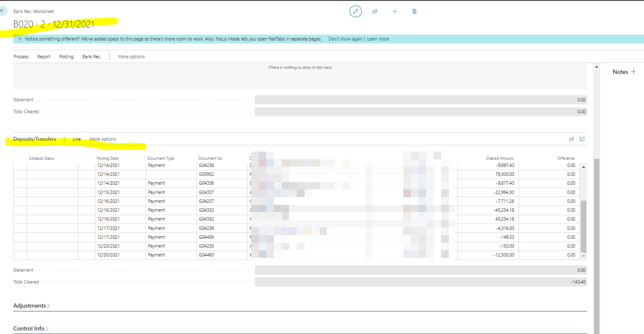644x334 pixels.
Task: Click the Share icon in the top toolbar
Action: pyautogui.click(x=375, y=11)
